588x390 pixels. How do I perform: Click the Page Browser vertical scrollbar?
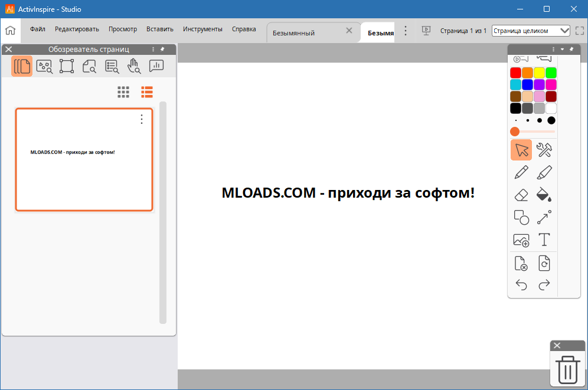[163, 212]
